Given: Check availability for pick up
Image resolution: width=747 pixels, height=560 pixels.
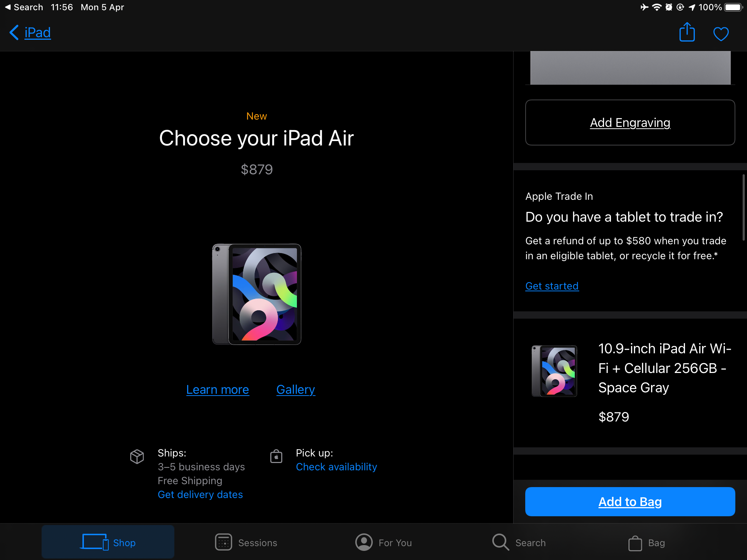Looking at the screenshot, I should (336, 467).
